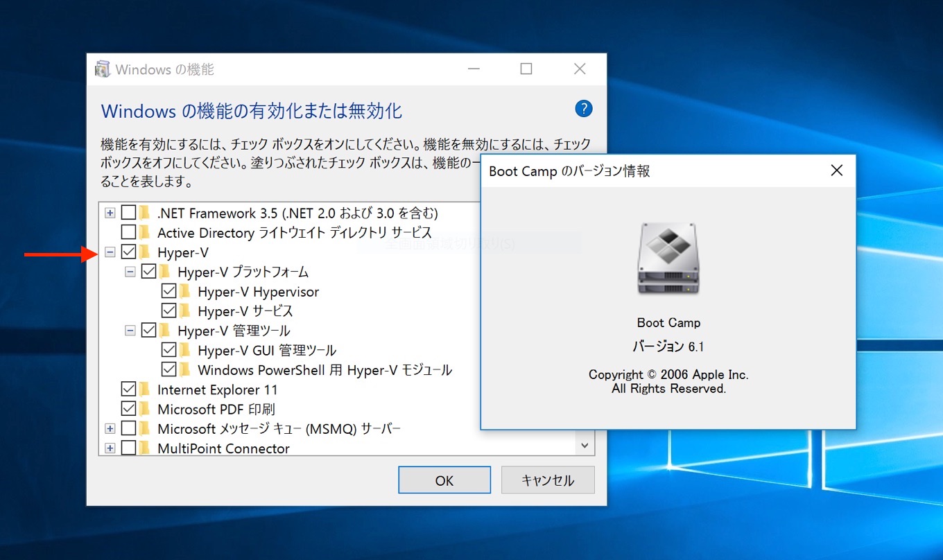943x560 pixels.
Task: Click the Windows の機能の有効化または無効化 heading
Action: (252, 111)
